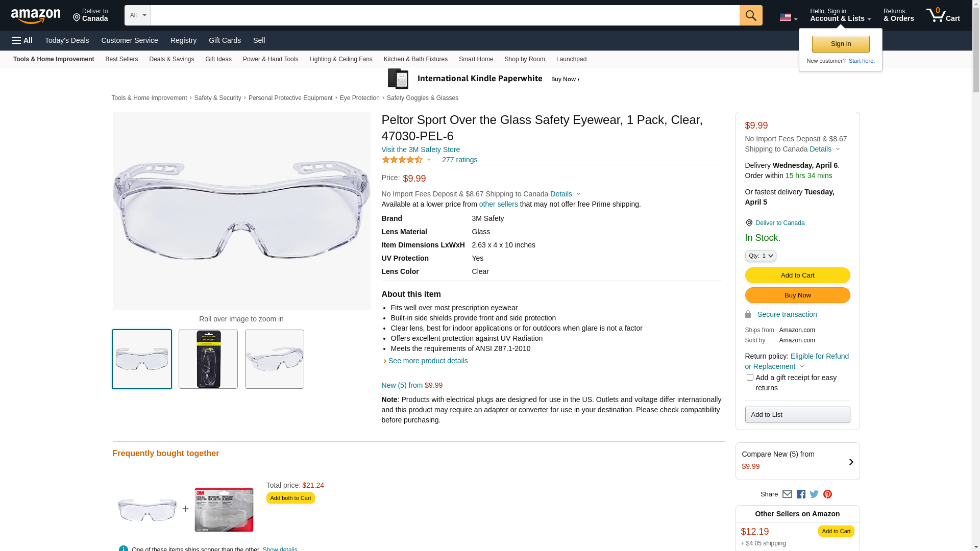Select the packaged glasses thumbnail
The image size is (980, 551).
208,359
